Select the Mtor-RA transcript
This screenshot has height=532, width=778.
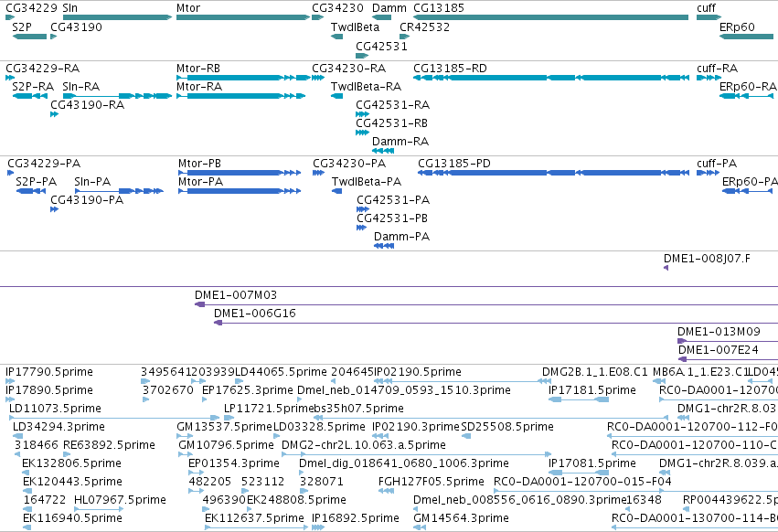pyautogui.click(x=240, y=96)
